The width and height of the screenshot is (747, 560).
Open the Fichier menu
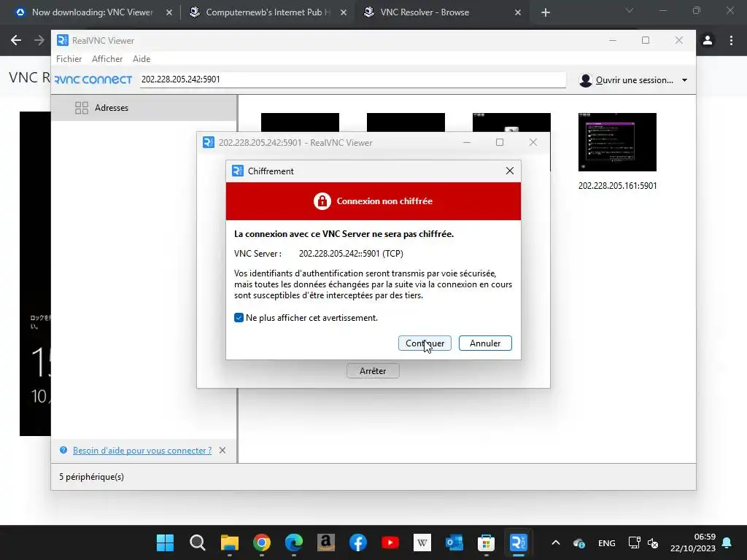pyautogui.click(x=69, y=58)
